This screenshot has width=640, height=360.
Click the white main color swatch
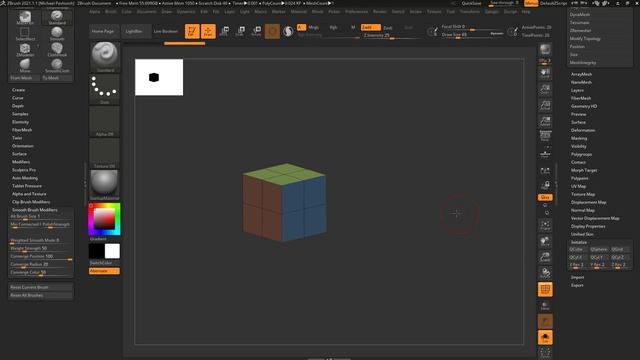pyautogui.click(x=112, y=251)
